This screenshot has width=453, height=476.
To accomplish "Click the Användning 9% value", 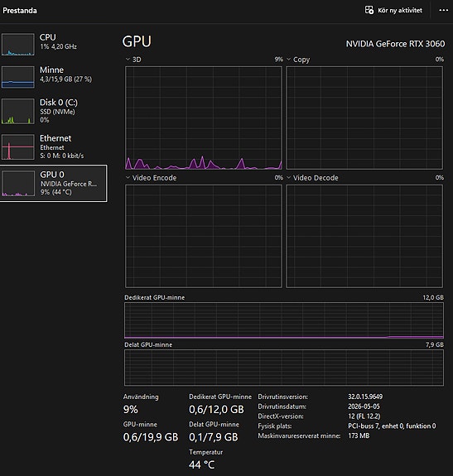I will (x=131, y=410).
